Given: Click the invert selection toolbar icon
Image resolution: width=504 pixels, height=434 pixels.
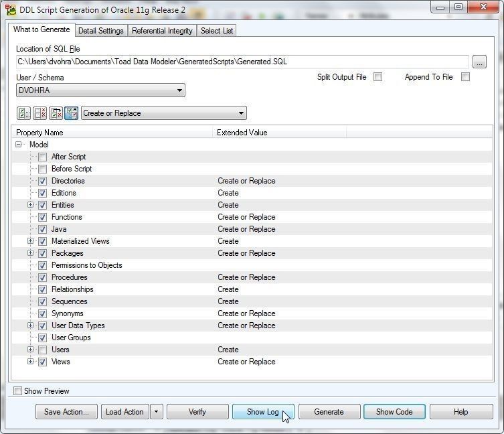Looking at the screenshot, I should [56, 113].
